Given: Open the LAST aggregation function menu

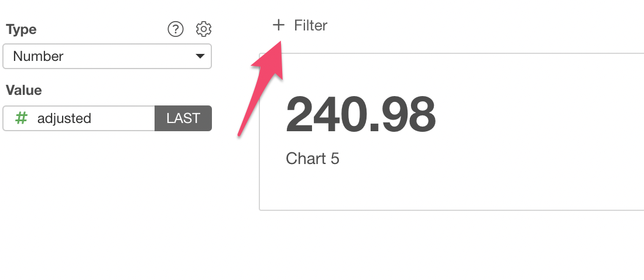Looking at the screenshot, I should point(183,118).
